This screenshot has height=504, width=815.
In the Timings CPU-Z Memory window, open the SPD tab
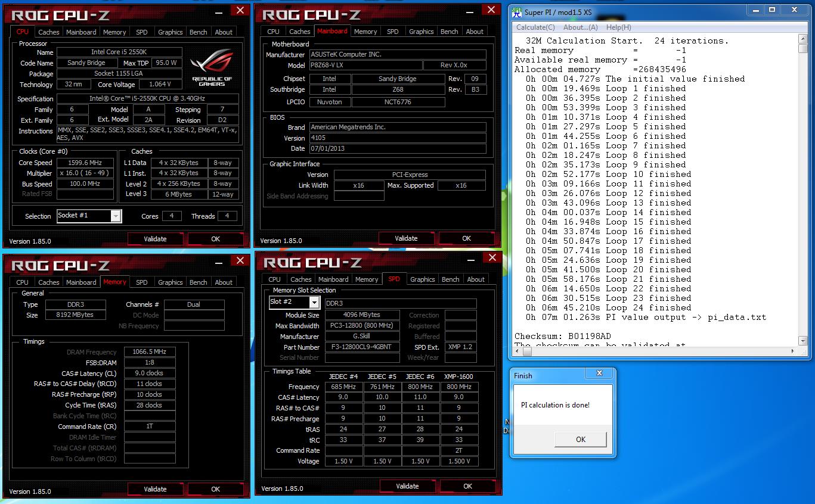coord(141,282)
